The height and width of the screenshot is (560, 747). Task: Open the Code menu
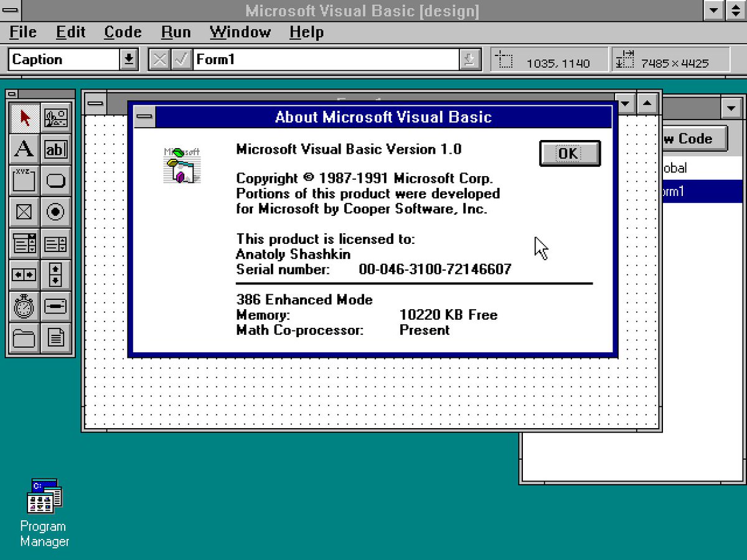click(x=123, y=32)
